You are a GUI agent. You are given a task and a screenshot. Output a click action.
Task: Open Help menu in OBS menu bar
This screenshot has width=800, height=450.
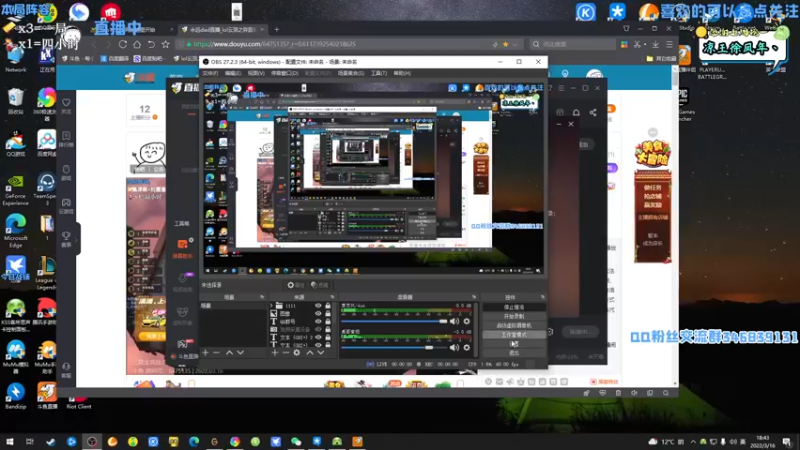[402, 73]
